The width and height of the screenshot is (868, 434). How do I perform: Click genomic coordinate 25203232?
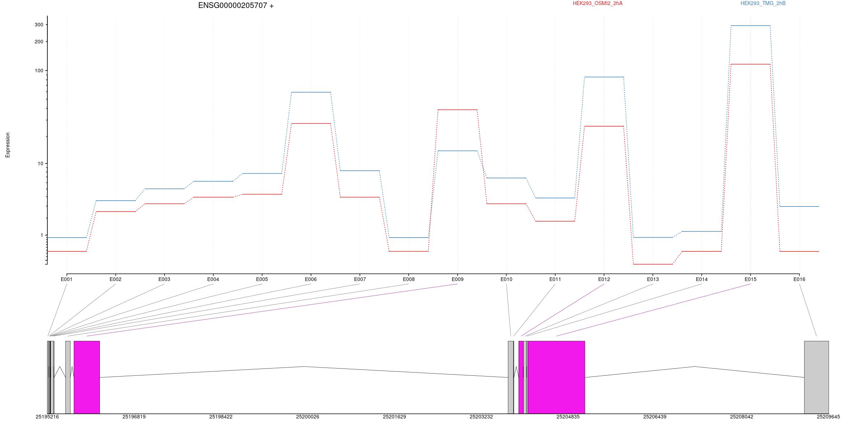(x=481, y=417)
